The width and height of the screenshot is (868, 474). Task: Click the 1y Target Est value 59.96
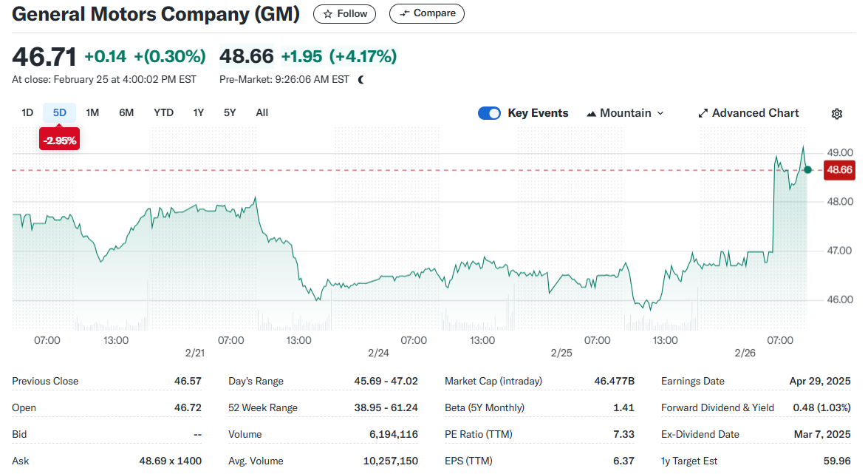click(x=836, y=461)
